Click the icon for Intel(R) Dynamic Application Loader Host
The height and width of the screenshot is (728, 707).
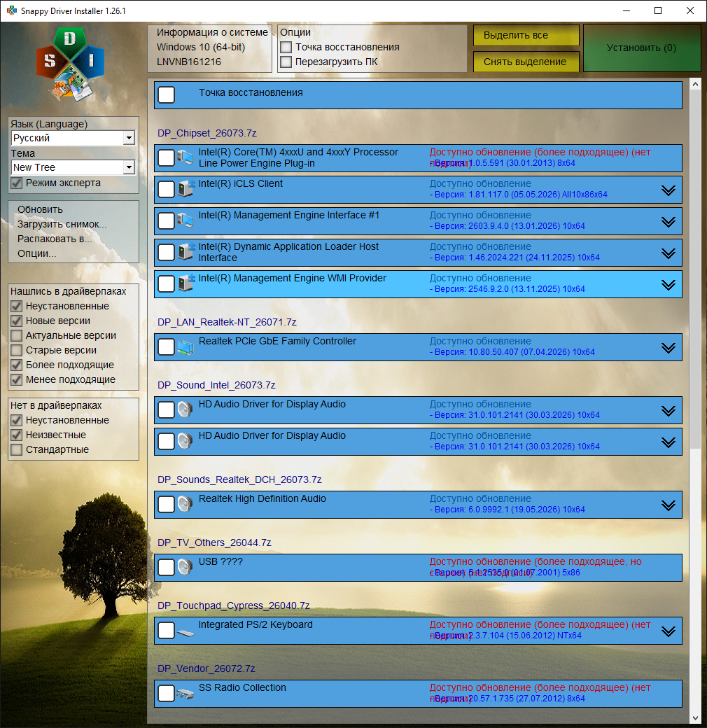coord(185,252)
